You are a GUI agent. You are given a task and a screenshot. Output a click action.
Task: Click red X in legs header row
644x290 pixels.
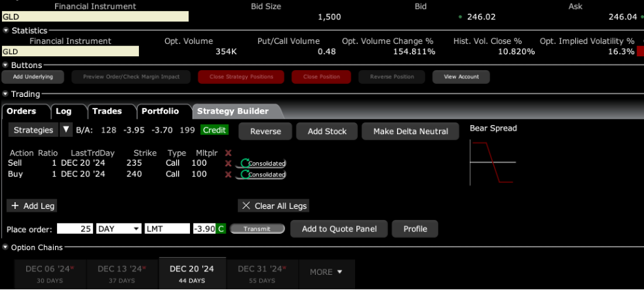click(228, 153)
